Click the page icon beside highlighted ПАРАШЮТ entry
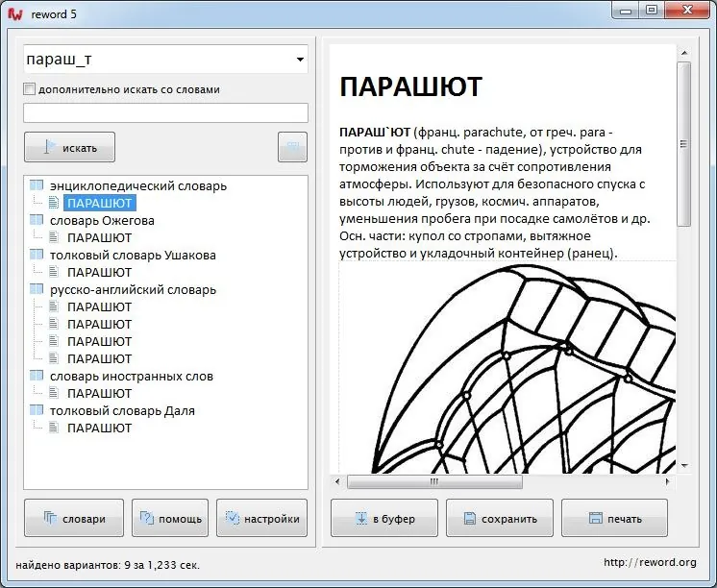This screenshot has height=588, width=717. tap(54, 202)
